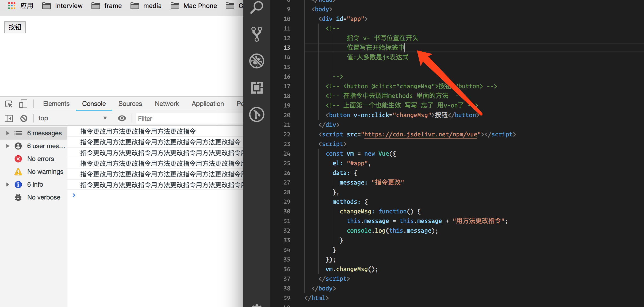
Task: Toggle the live expression eye icon
Action: (122, 118)
